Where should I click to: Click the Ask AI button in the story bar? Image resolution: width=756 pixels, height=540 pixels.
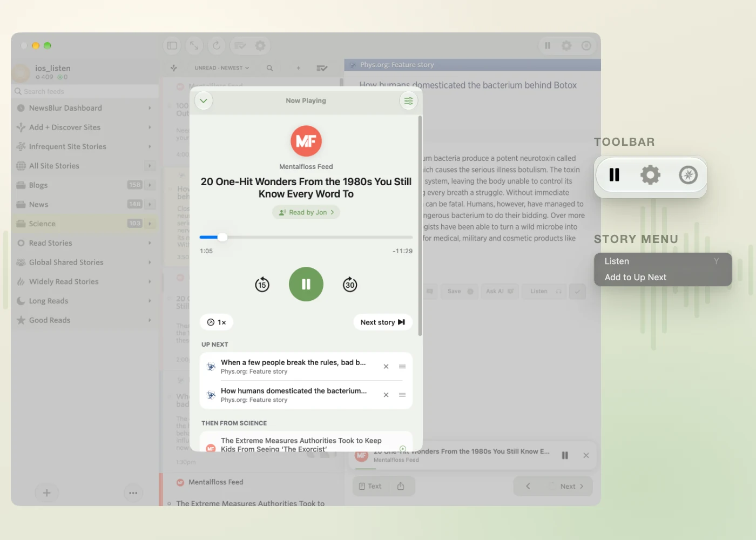pyautogui.click(x=500, y=292)
